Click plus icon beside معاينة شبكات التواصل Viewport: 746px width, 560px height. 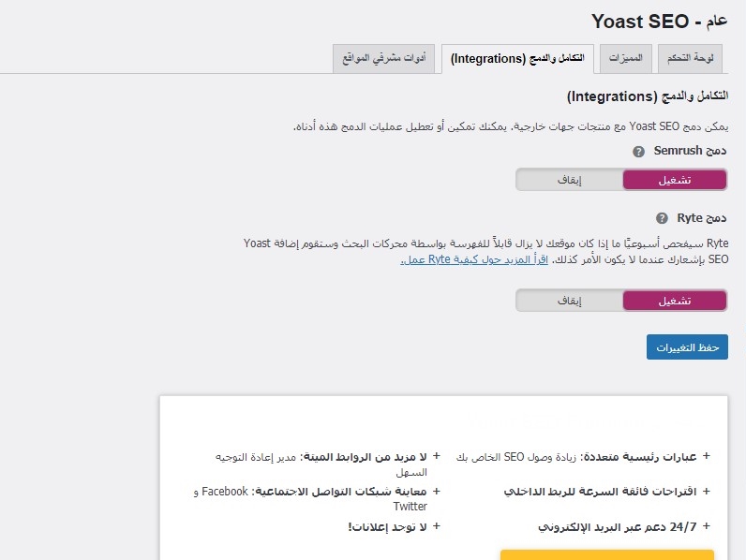pyautogui.click(x=436, y=490)
